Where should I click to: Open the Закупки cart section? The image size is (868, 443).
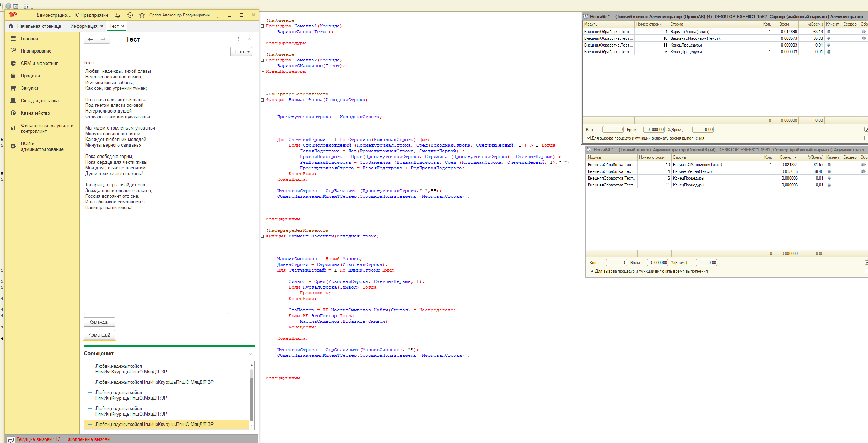[29, 88]
